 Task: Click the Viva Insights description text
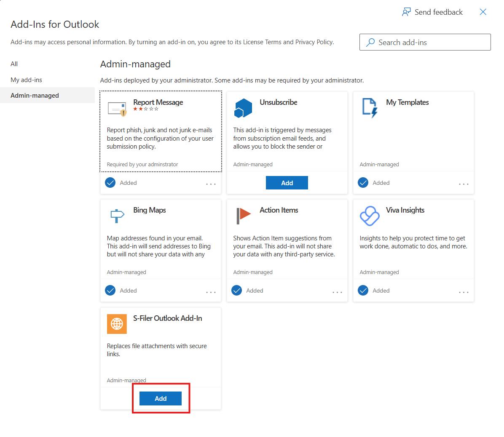click(413, 242)
